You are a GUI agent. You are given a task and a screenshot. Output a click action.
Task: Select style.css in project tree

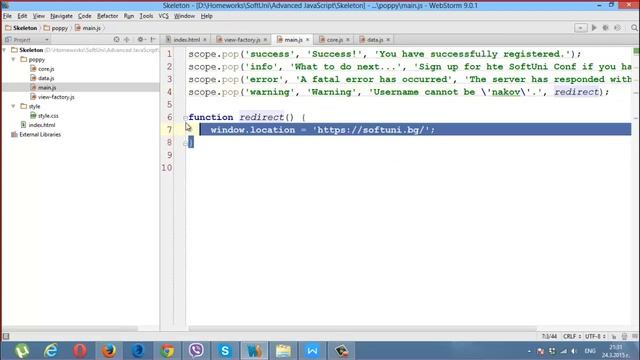pyautogui.click(x=44, y=116)
